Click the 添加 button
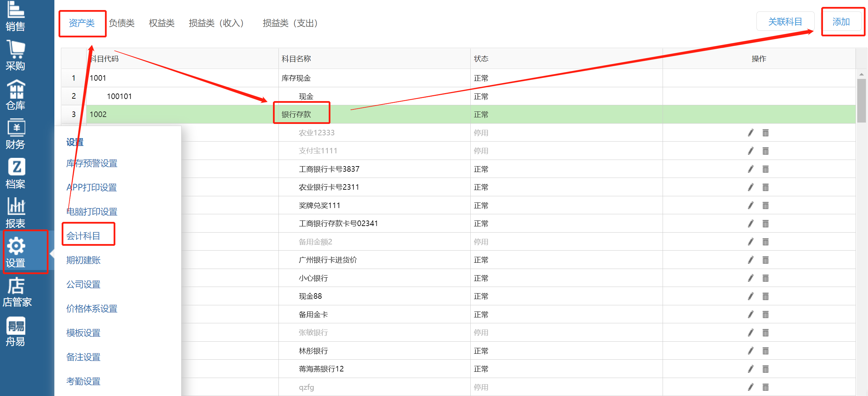Image resolution: width=868 pixels, height=396 pixels. (x=841, y=21)
